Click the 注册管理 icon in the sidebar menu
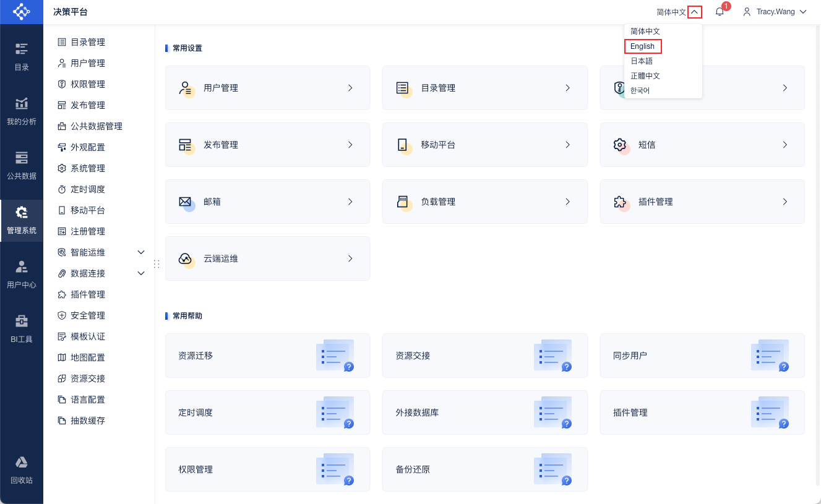The width and height of the screenshot is (821, 504). [62, 231]
